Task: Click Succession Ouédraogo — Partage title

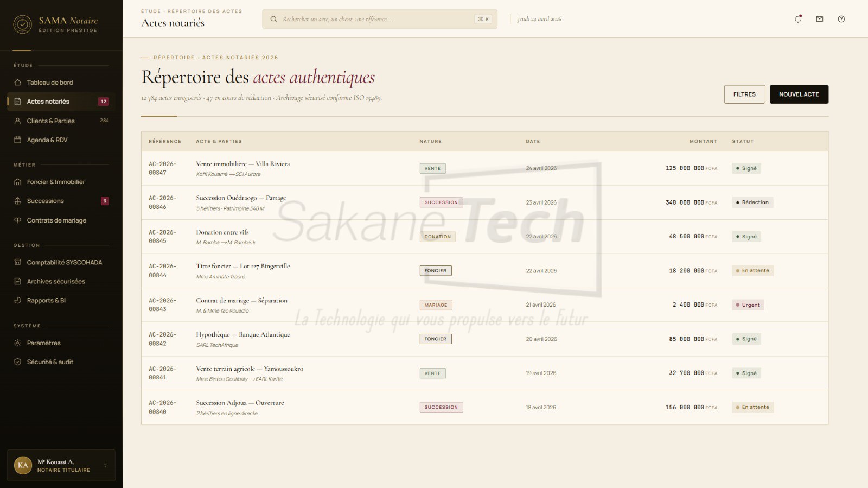Action: [x=241, y=198]
